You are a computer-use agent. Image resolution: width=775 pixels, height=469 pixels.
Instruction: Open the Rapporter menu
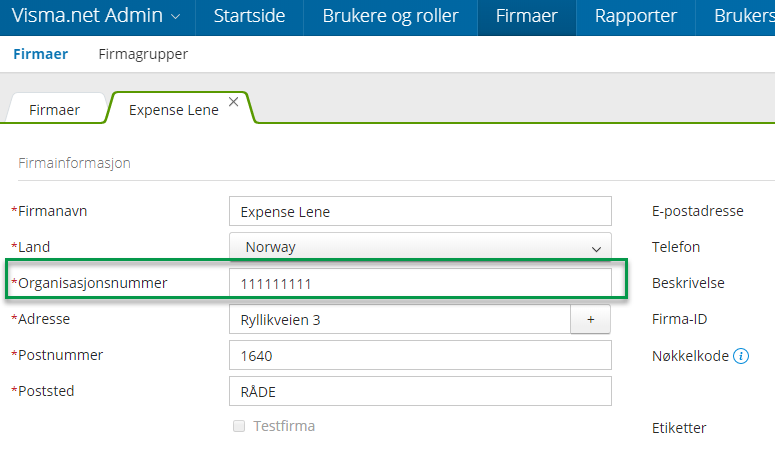pyautogui.click(x=635, y=16)
